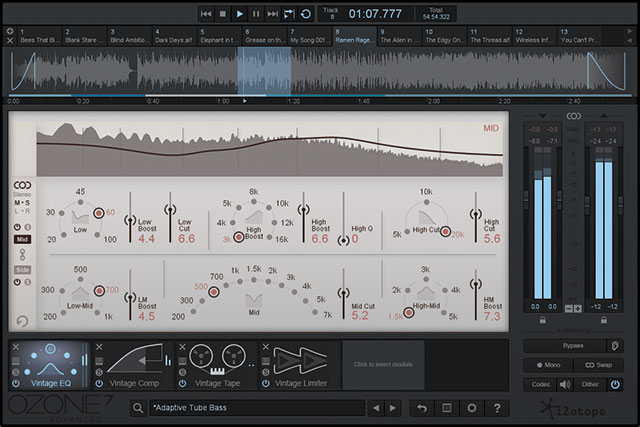Select the M•S stereo mode
This screenshot has width=640, height=427.
21,203
